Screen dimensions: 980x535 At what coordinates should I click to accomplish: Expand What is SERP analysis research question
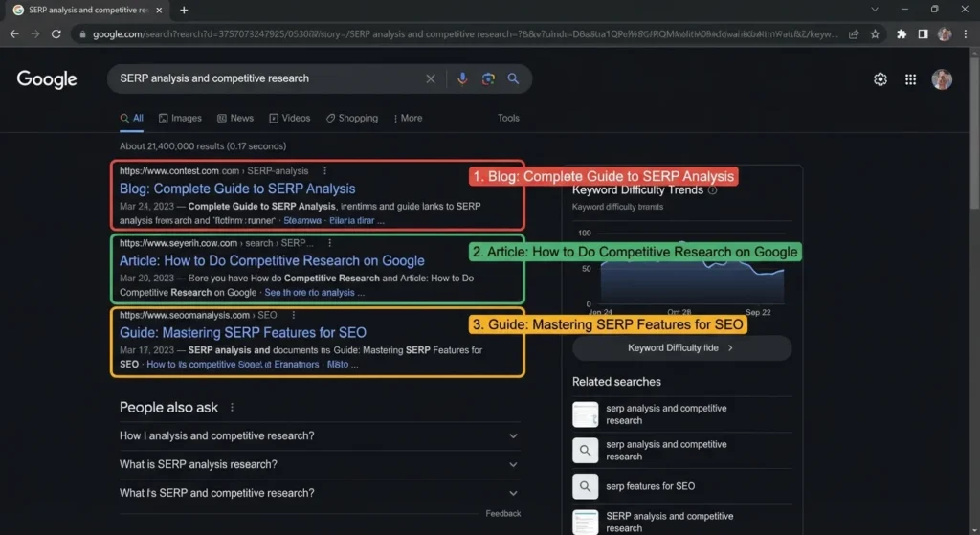pos(320,464)
